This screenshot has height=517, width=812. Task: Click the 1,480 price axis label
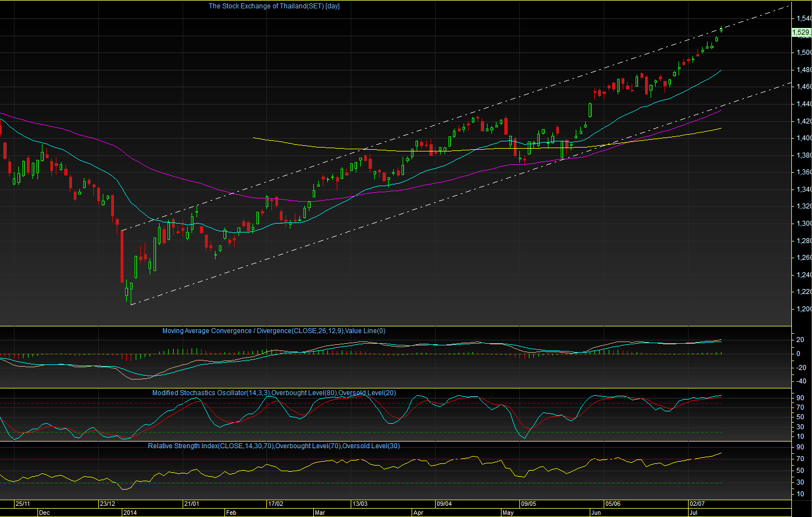pos(804,70)
